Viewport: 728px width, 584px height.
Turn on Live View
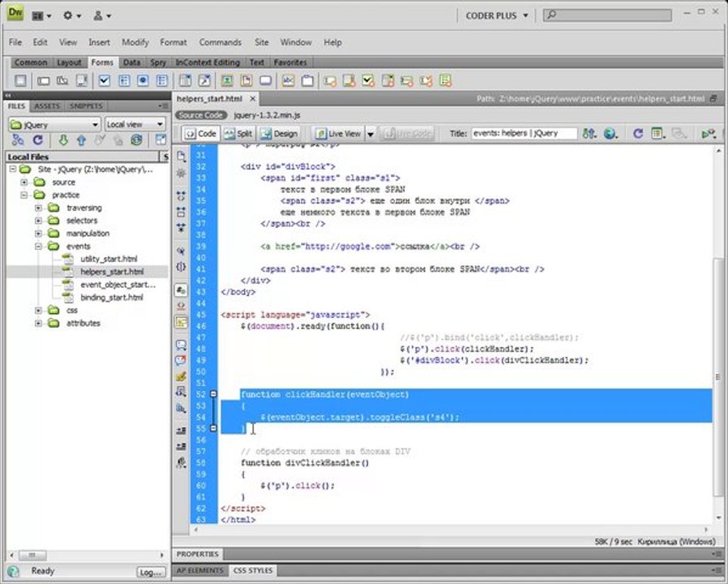[339, 134]
